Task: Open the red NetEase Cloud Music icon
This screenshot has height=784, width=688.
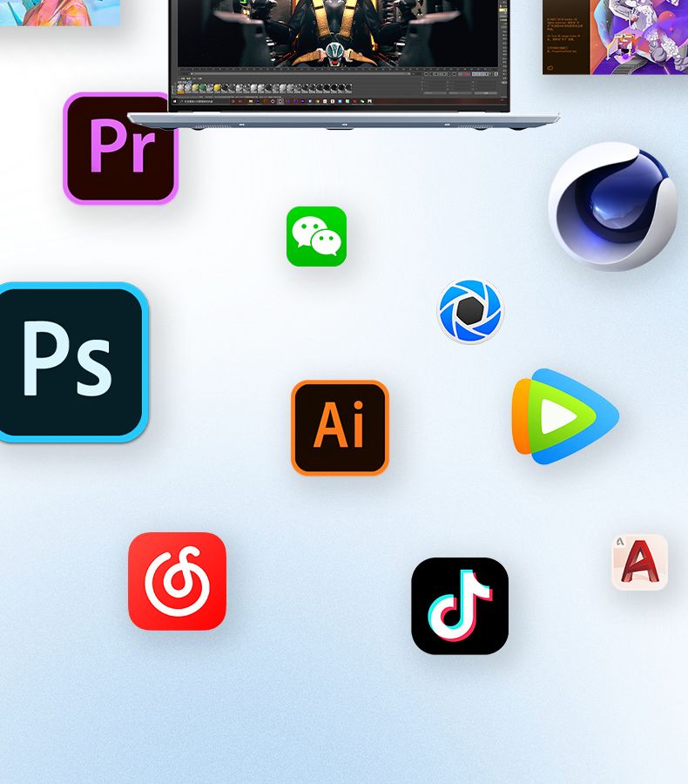Action: coord(177,581)
